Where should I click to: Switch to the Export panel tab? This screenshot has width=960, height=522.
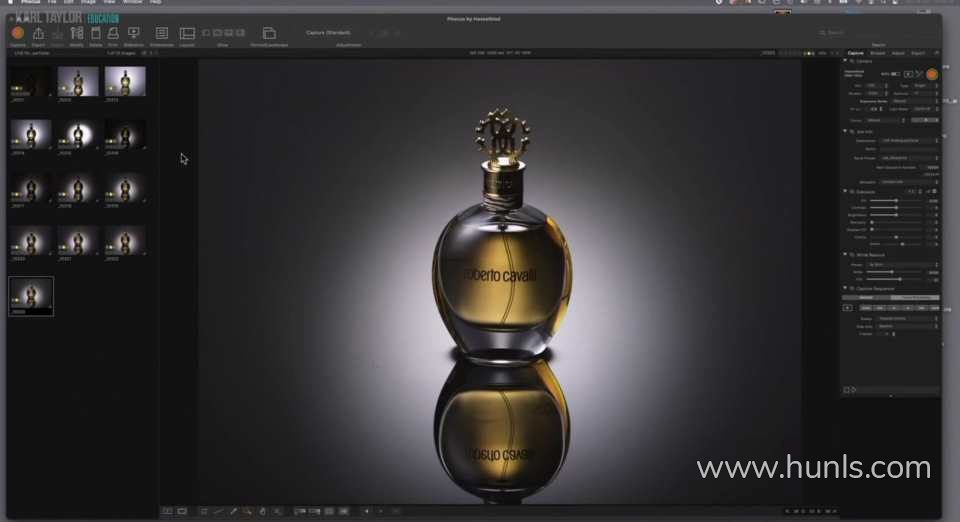click(x=918, y=53)
